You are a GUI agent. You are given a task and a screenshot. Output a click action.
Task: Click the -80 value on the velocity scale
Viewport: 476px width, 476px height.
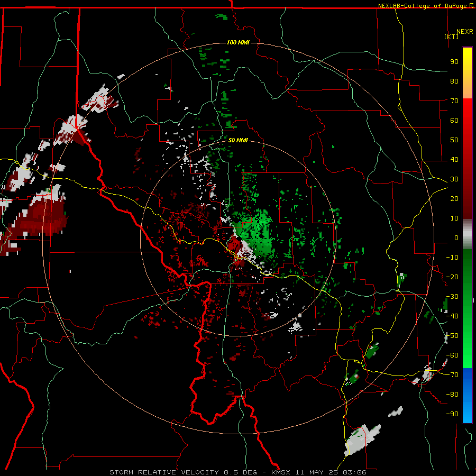pos(452,395)
